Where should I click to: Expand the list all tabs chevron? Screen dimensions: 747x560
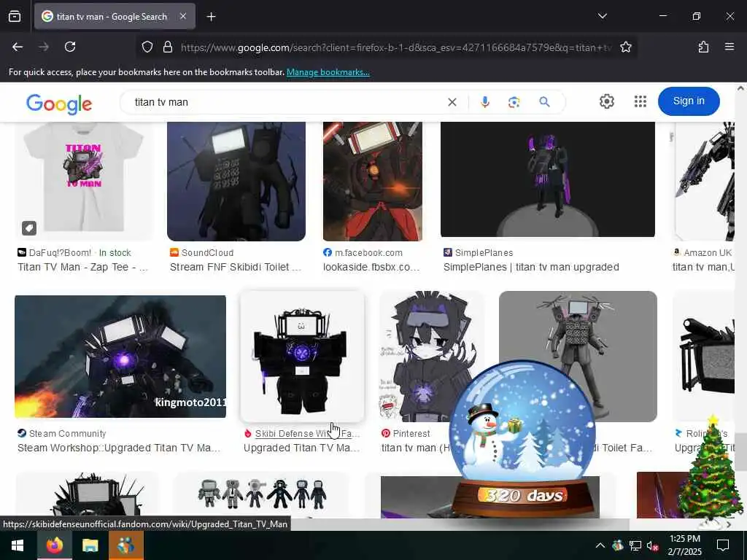tap(602, 16)
